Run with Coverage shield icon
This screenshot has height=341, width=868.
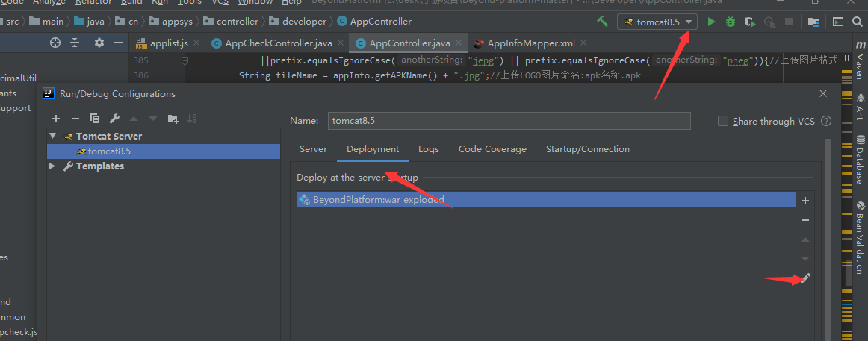tap(750, 22)
